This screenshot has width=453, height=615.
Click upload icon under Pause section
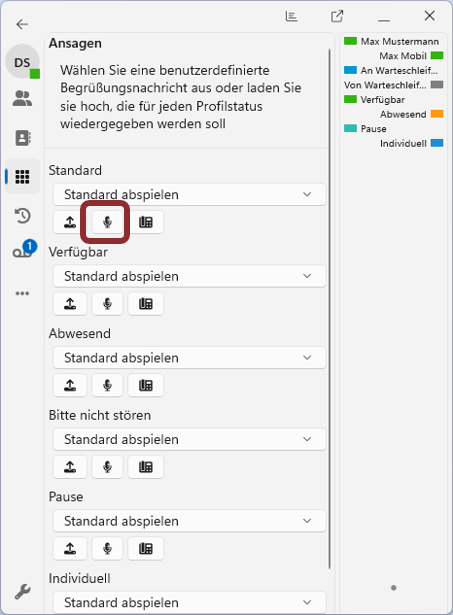[x=70, y=548]
